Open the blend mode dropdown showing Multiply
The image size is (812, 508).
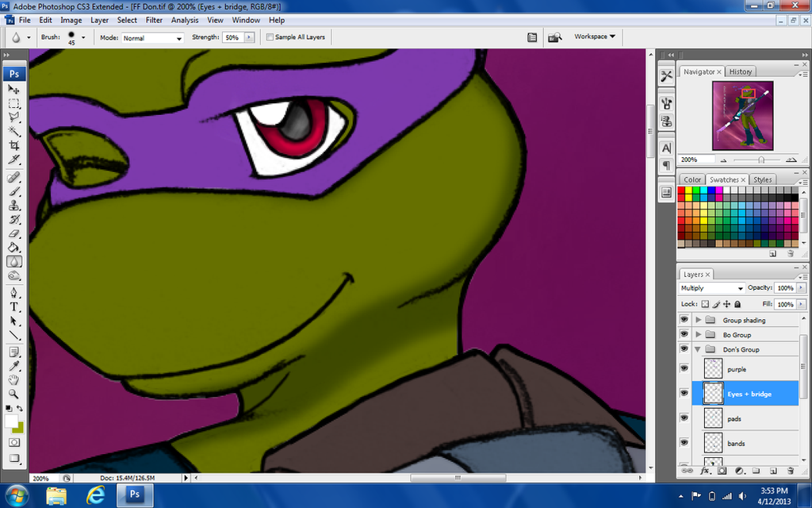711,288
